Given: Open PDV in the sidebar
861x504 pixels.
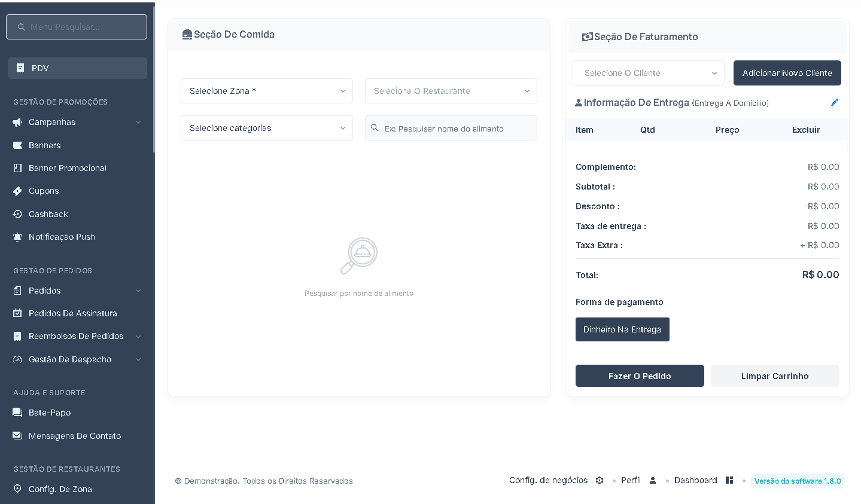Looking at the screenshot, I should (x=77, y=68).
